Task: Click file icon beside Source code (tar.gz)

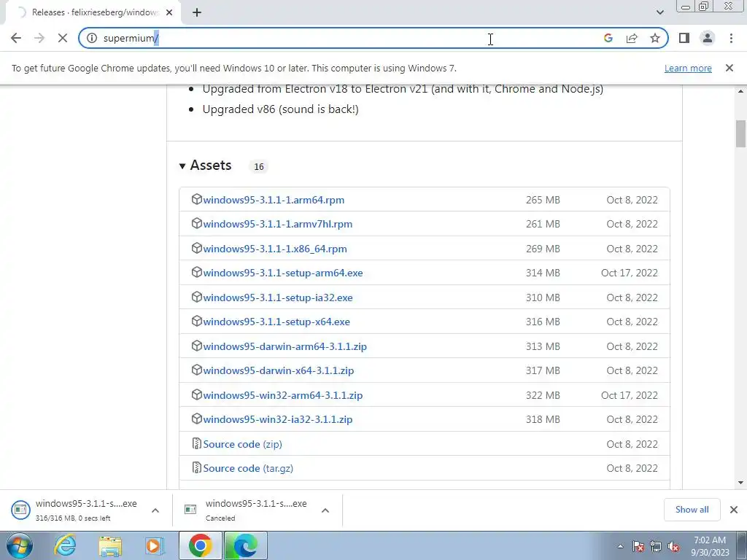Action: pyautogui.click(x=196, y=467)
